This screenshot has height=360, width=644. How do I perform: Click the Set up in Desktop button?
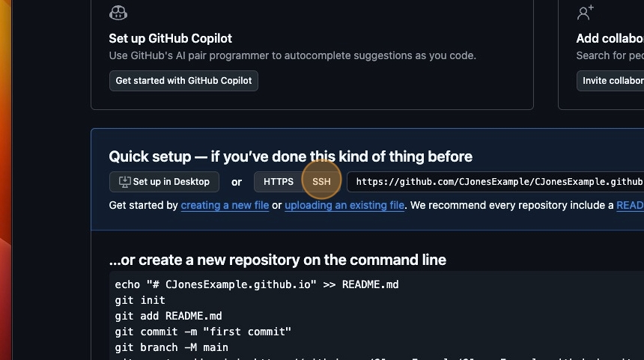[164, 182]
